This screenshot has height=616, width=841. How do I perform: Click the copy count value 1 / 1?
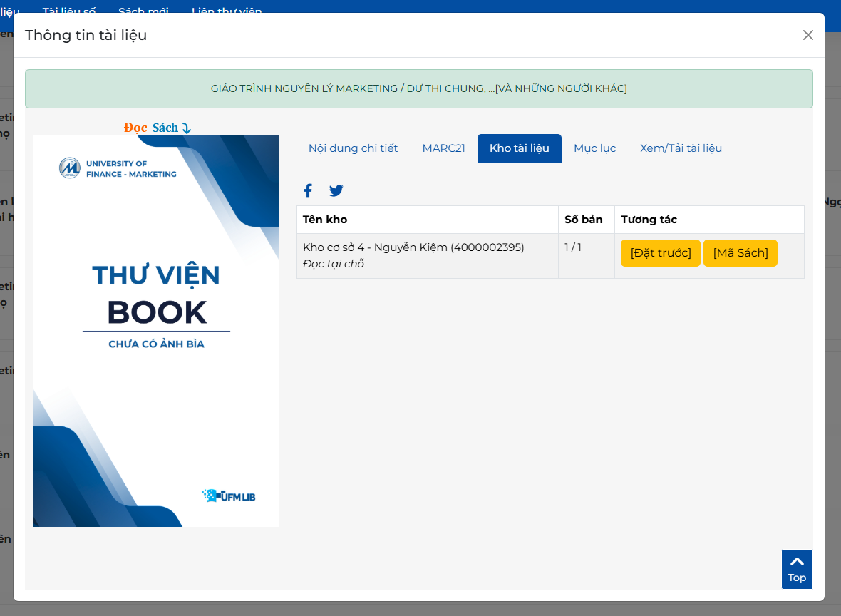tap(573, 247)
